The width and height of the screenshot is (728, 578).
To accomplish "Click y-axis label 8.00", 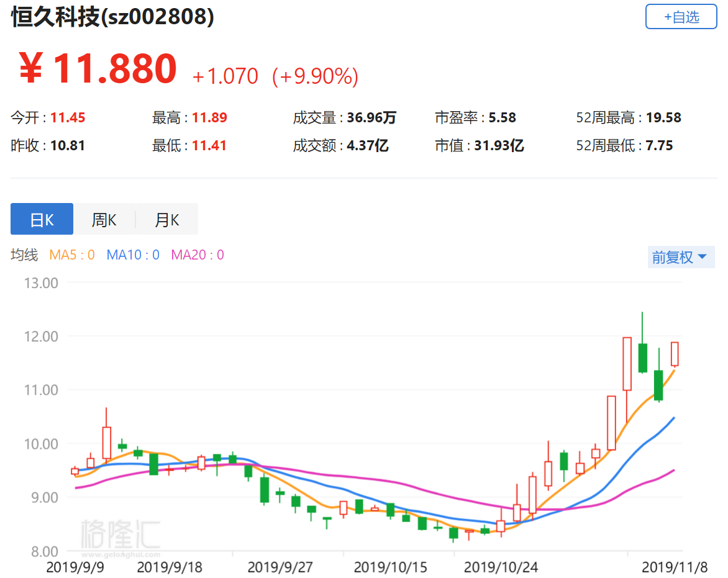I will pos(45,551).
